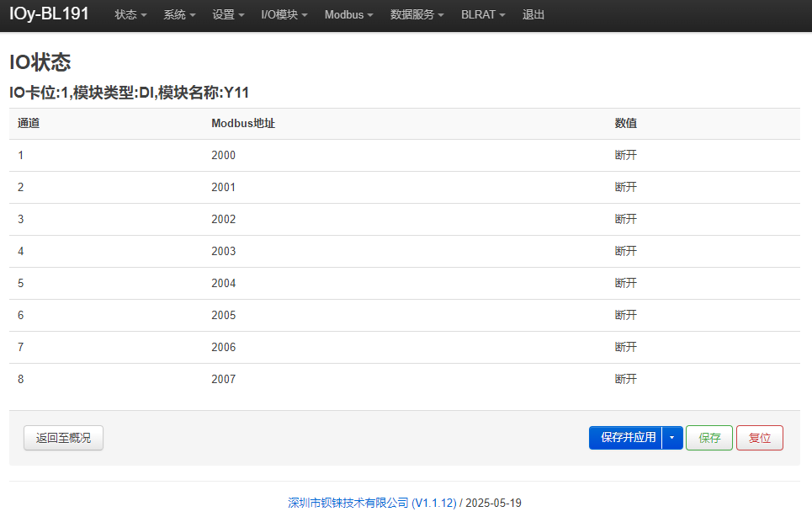Select Modbus address 2001 cell
This screenshot has width=812, height=517.
pos(223,188)
